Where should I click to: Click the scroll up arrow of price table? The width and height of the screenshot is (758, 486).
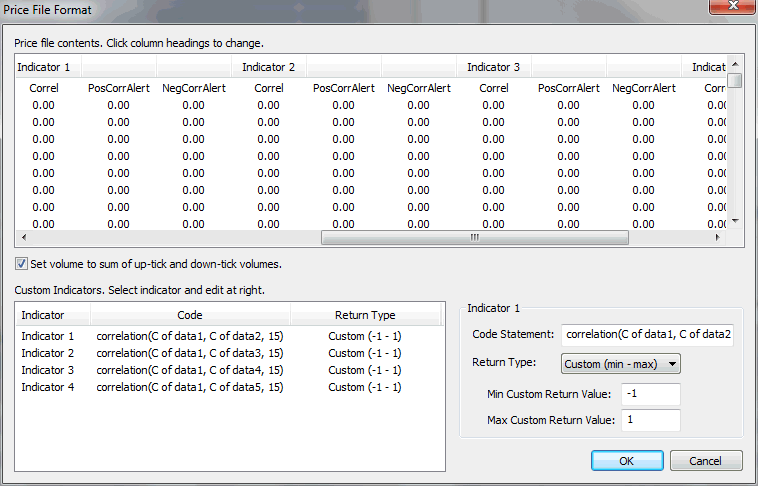pos(735,64)
